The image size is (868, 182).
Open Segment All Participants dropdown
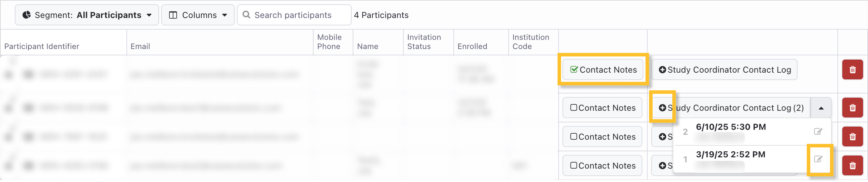tap(87, 15)
